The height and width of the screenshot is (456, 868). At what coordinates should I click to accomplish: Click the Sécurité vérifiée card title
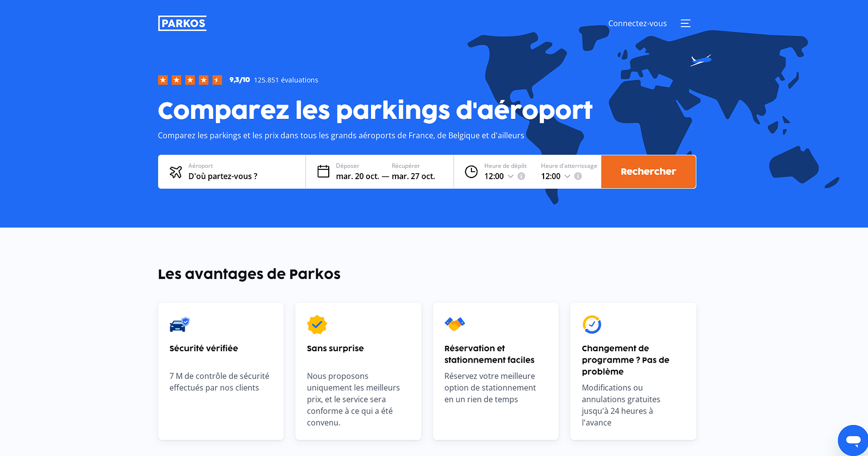(x=203, y=349)
